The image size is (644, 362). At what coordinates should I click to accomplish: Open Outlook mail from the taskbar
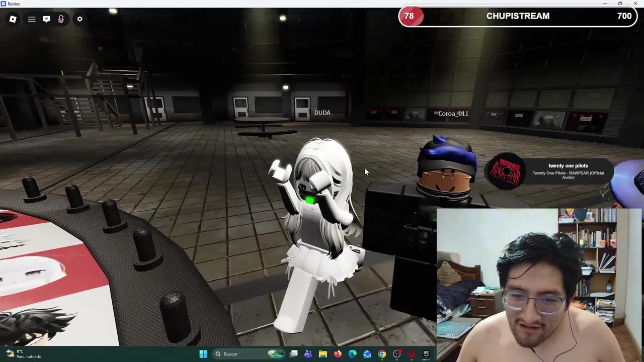tap(367, 354)
